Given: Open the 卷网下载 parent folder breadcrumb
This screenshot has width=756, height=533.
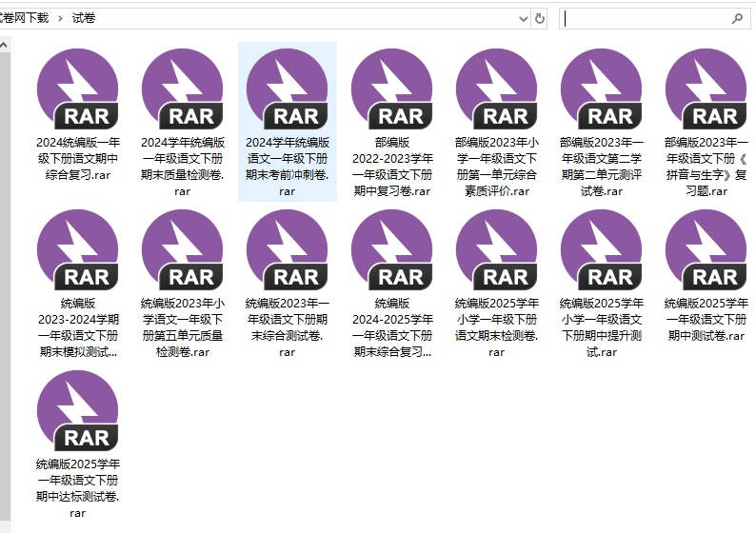Looking at the screenshot, I should pyautogui.click(x=25, y=18).
